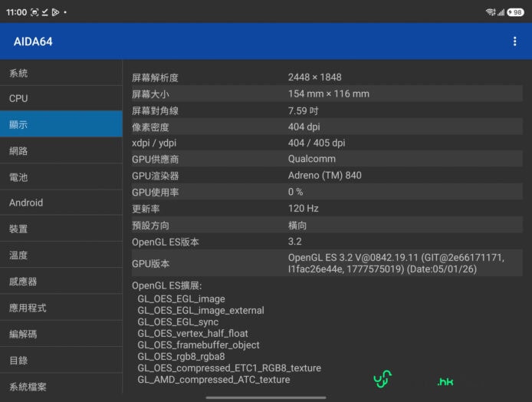Select the GL_OES_compressed_ETC1_RGB8_texture line
Image resolution: width=532 pixels, height=402 pixels.
point(229,368)
